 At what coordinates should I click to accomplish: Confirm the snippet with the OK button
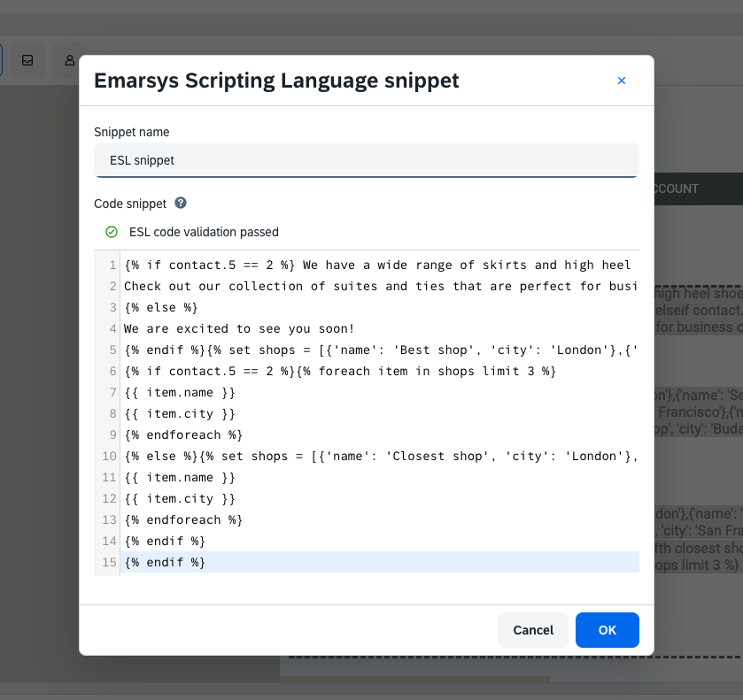pyautogui.click(x=607, y=630)
